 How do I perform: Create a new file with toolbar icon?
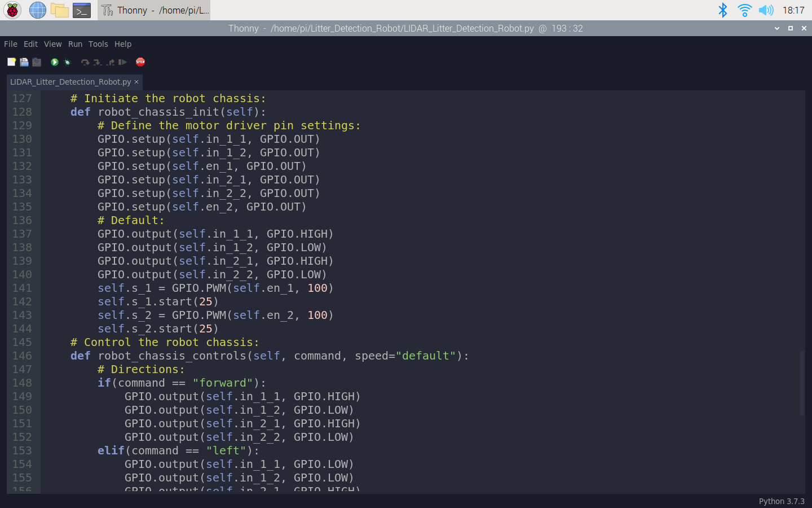click(x=11, y=62)
